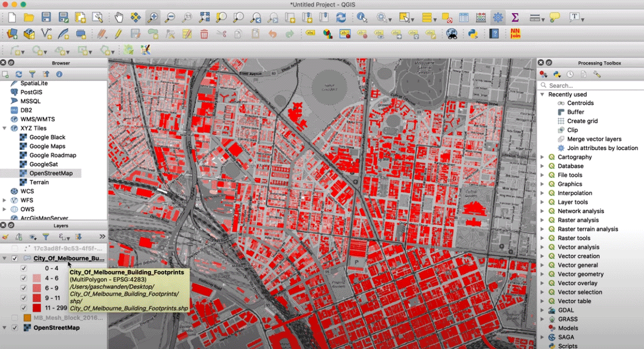Activate the Identify Features tool

click(362, 18)
